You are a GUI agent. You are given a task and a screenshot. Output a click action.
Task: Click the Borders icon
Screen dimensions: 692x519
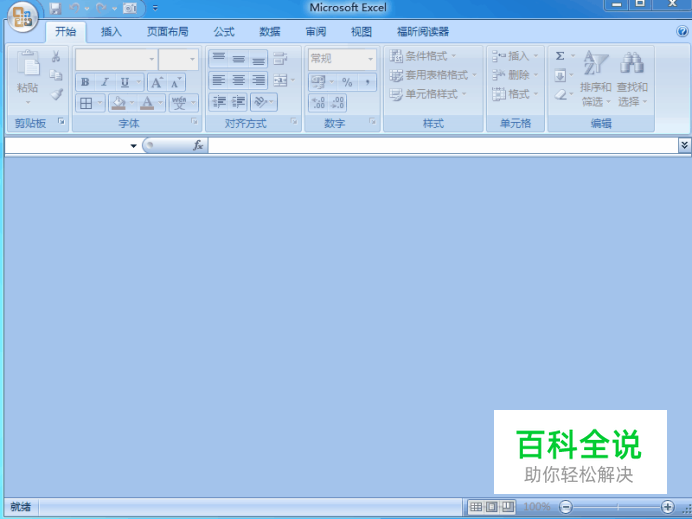pos(86,103)
